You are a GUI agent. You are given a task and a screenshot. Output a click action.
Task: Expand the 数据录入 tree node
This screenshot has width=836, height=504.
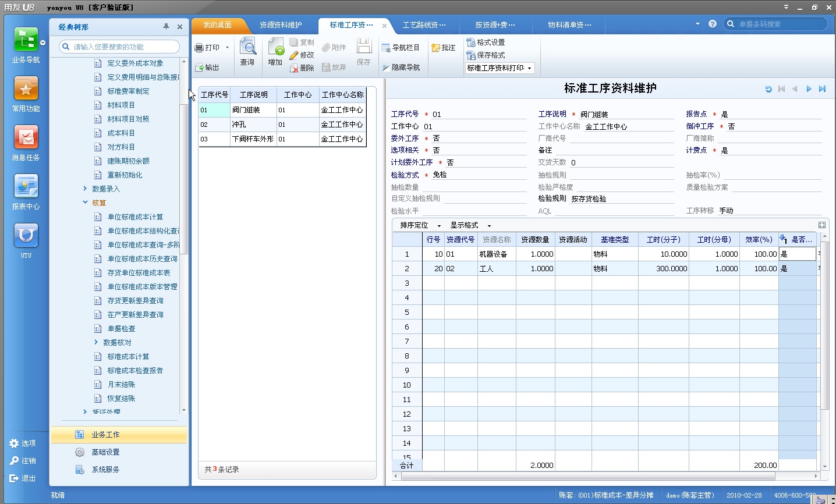point(85,189)
